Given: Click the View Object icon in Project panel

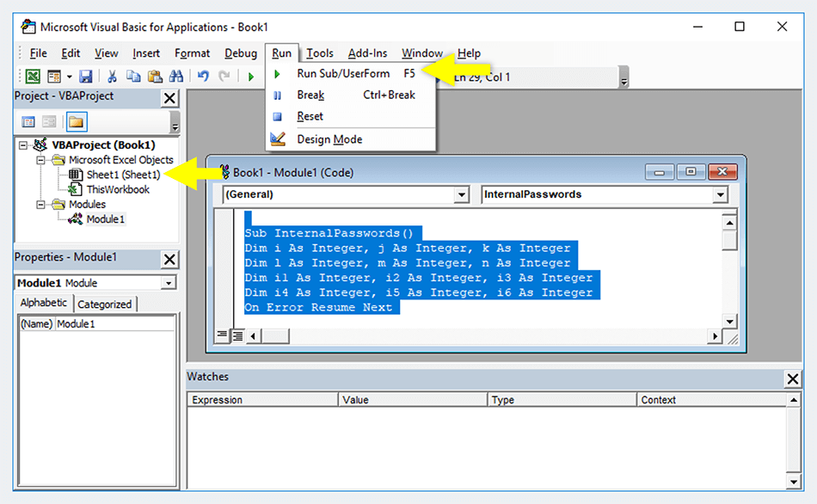Looking at the screenshot, I should click(x=49, y=122).
